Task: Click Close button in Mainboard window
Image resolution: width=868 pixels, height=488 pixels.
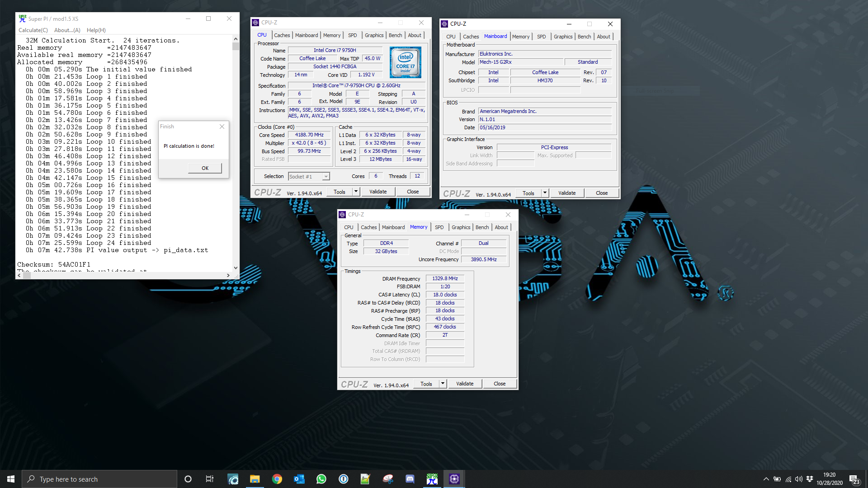Action: tap(602, 193)
